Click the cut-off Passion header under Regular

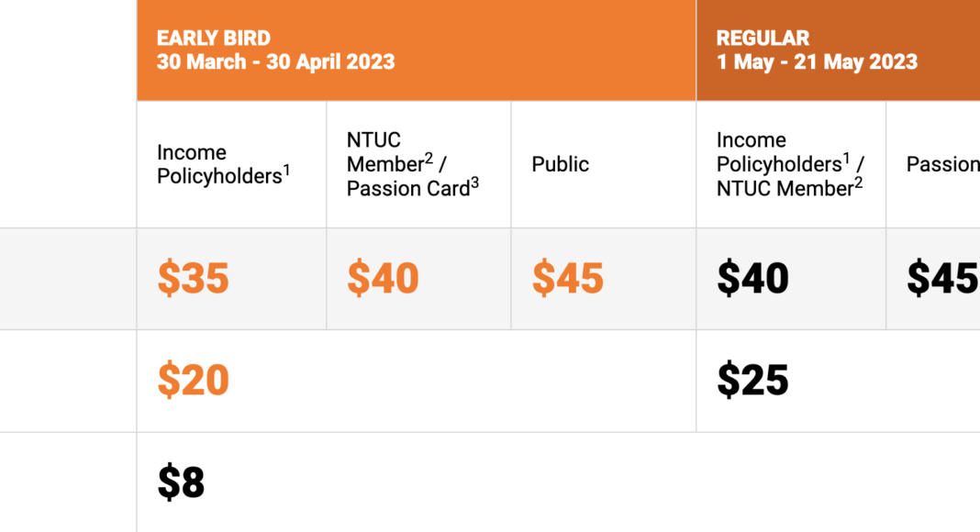click(x=942, y=164)
